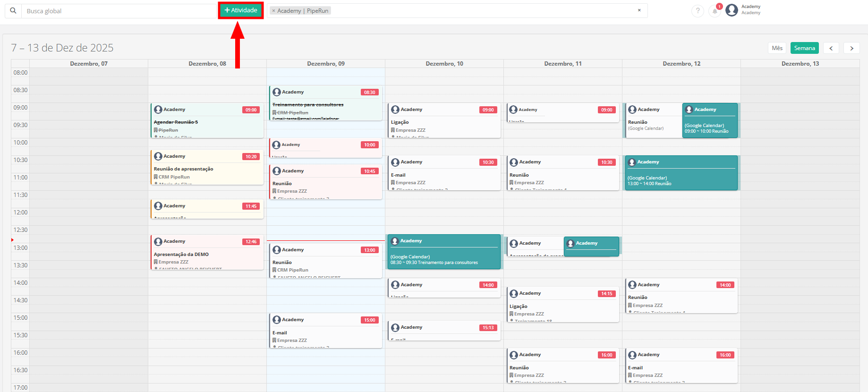Go to the previous week
The height and width of the screenshot is (392, 868).
[831, 48]
